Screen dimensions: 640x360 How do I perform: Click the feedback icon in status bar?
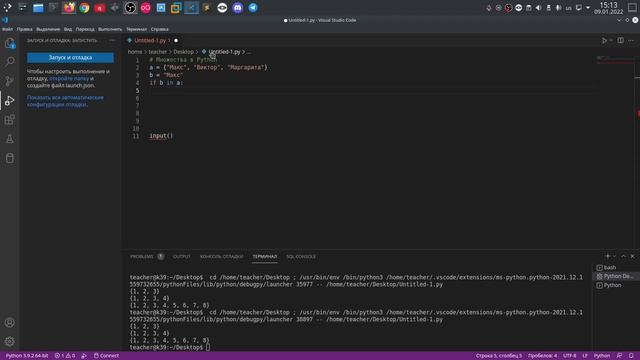[619, 356]
